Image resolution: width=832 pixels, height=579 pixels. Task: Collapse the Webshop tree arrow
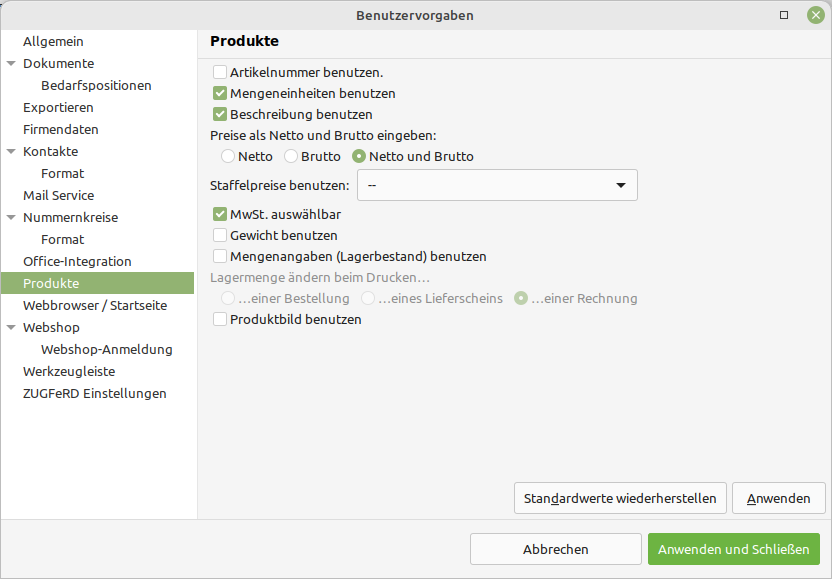click(x=11, y=327)
